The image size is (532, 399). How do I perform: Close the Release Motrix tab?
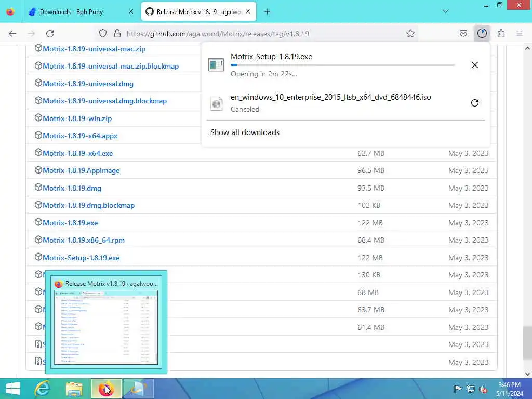point(248,11)
